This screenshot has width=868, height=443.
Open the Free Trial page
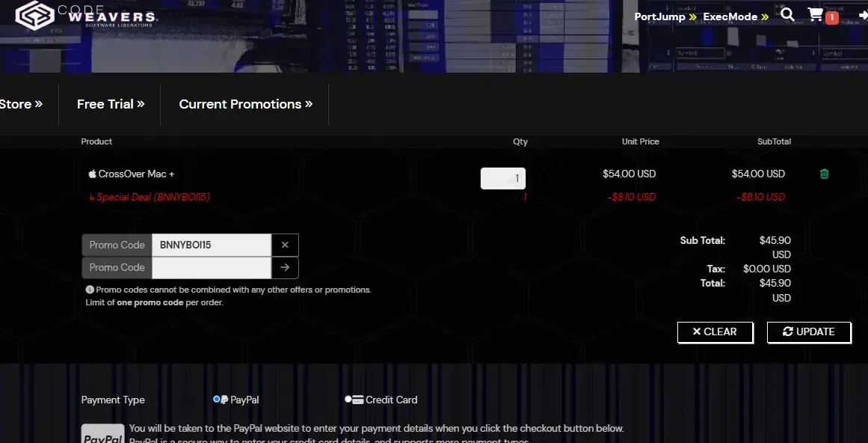coord(111,104)
